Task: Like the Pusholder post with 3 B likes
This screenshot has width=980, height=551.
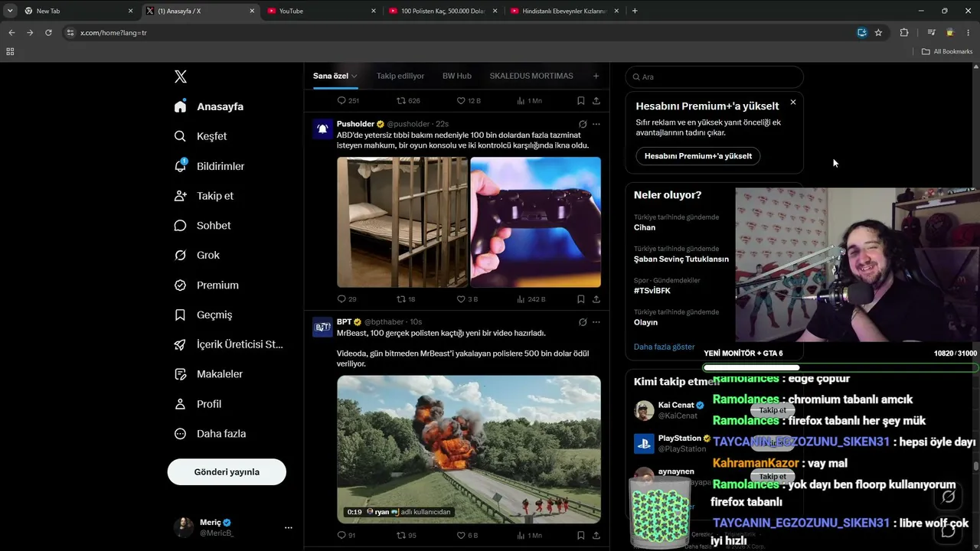Action: (x=467, y=299)
